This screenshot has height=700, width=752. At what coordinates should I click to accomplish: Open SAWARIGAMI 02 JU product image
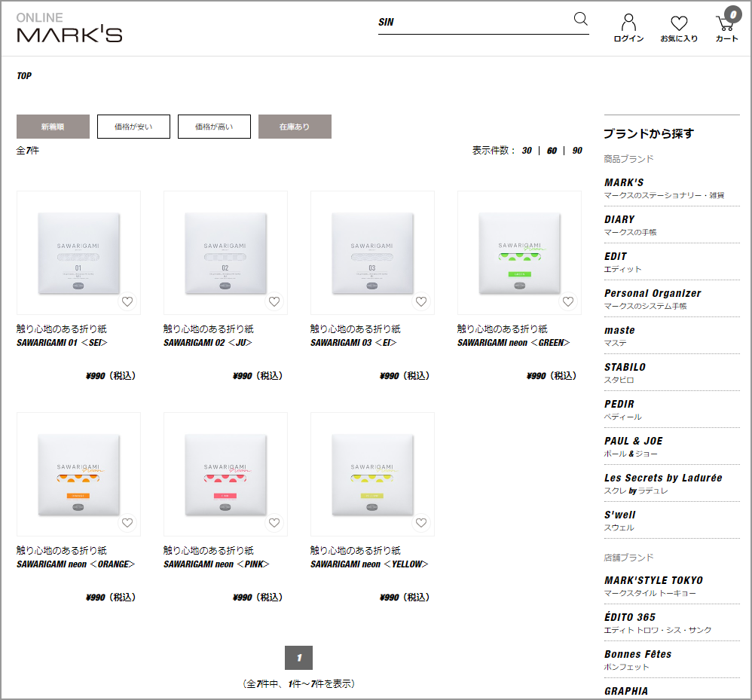coord(225,252)
